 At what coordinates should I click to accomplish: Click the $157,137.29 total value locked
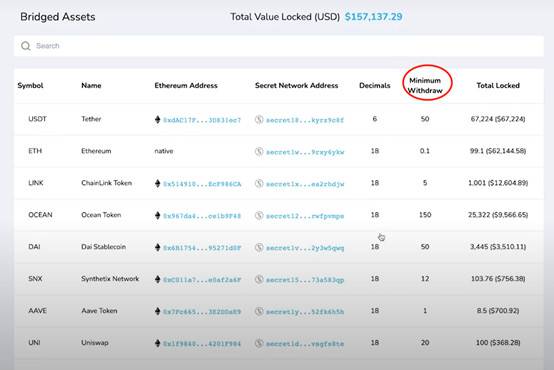[x=373, y=17]
